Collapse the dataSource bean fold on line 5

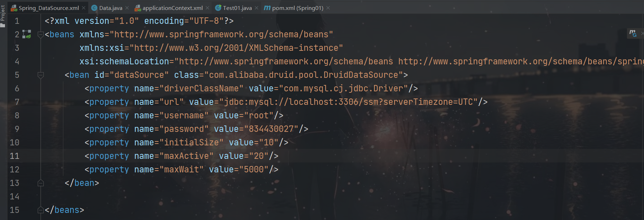(41, 75)
